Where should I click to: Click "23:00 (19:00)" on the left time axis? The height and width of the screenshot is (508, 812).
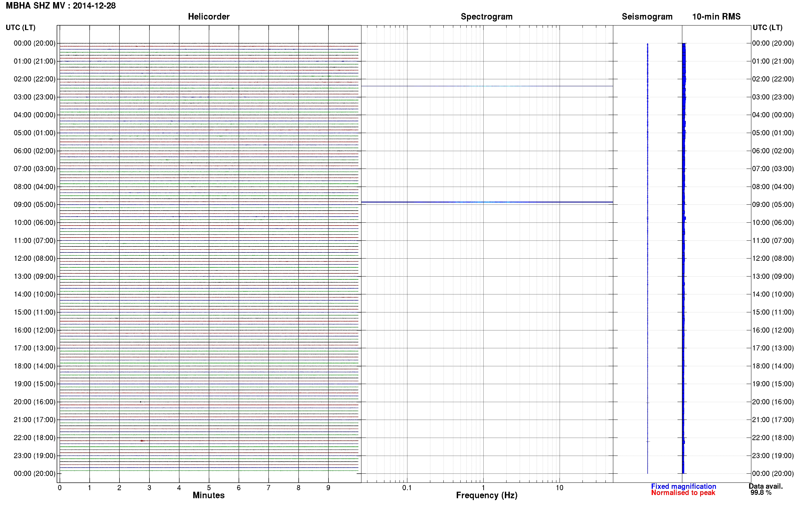(35, 456)
